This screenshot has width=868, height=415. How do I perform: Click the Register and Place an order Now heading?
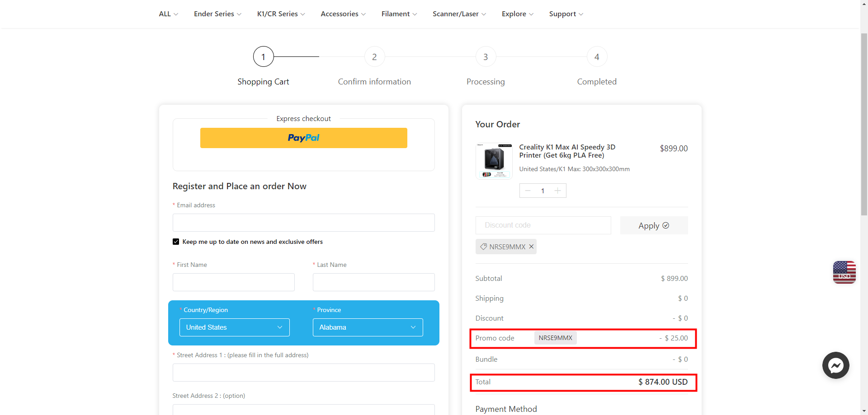(x=239, y=186)
